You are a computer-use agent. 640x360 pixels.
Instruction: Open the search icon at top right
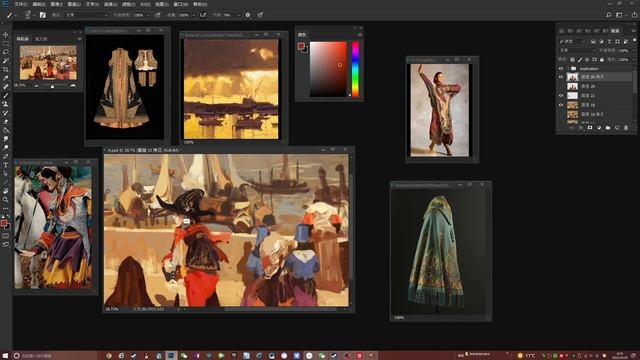(609, 15)
